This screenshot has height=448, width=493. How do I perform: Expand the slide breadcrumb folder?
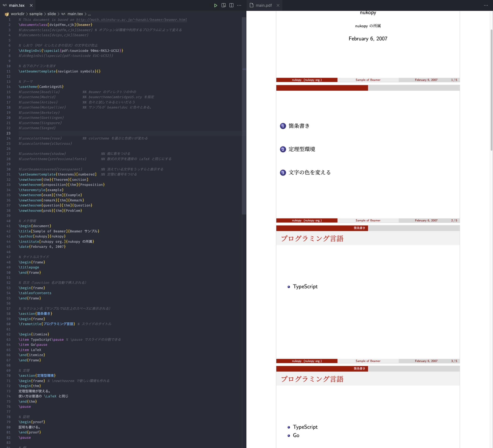(x=52, y=14)
